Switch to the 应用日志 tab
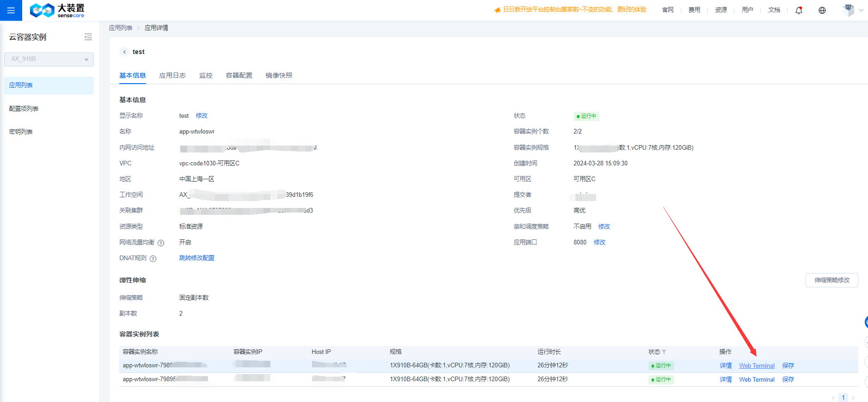Viewport: 868px width, 402px height. pyautogui.click(x=172, y=75)
